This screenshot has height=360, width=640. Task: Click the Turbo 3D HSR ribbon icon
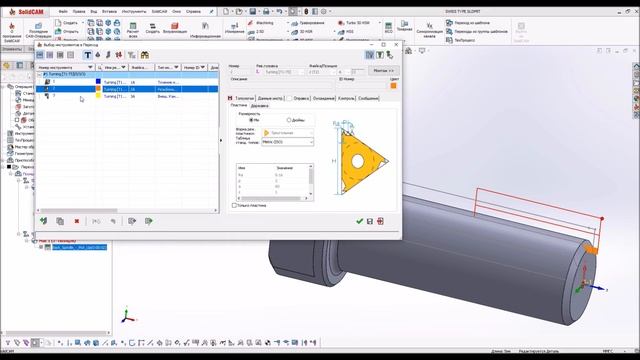[342, 23]
